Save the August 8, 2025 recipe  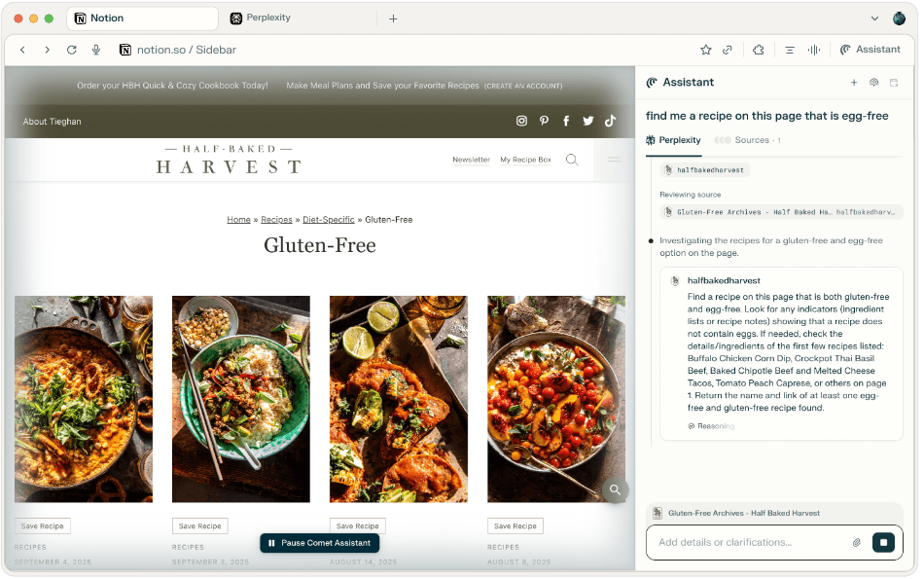tap(515, 525)
